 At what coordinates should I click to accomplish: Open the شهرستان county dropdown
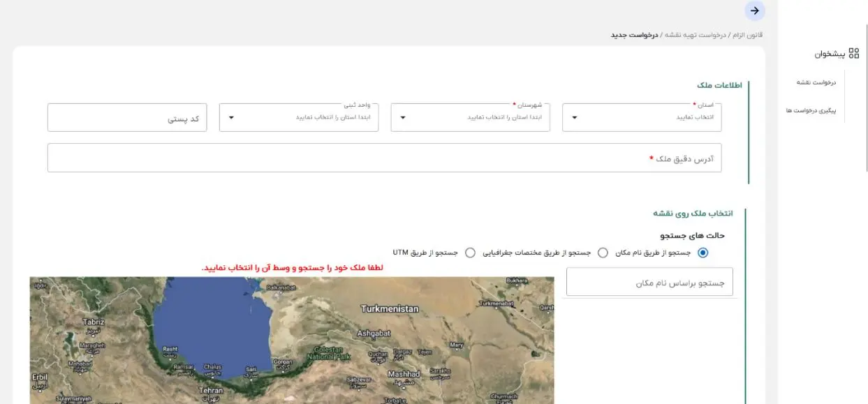coord(470,117)
